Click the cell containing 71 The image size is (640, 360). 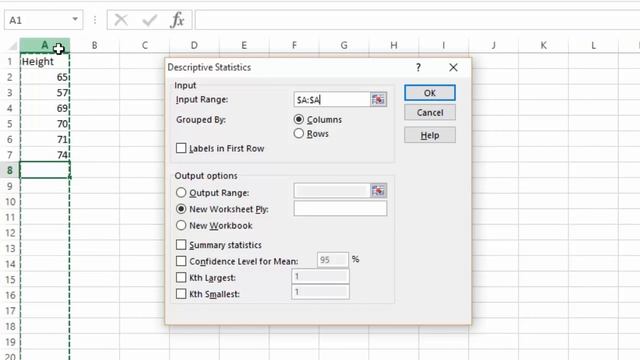tap(45, 139)
